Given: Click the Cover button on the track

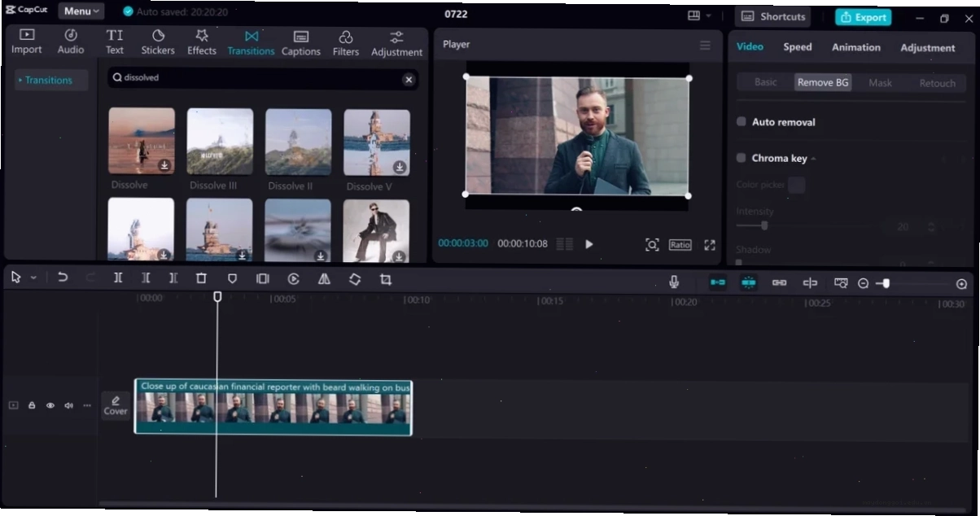Looking at the screenshot, I should pos(116,405).
